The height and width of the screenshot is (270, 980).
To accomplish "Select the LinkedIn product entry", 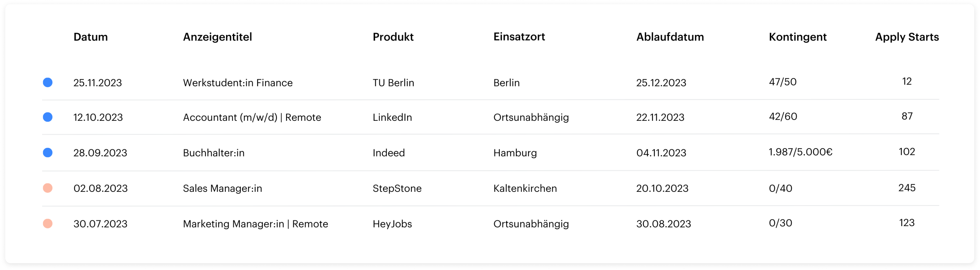I will [x=392, y=118].
